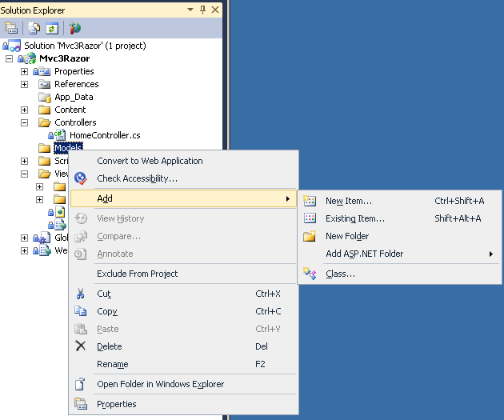Expand the Global.asax node
This screenshot has width=504, height=420.
24,238
